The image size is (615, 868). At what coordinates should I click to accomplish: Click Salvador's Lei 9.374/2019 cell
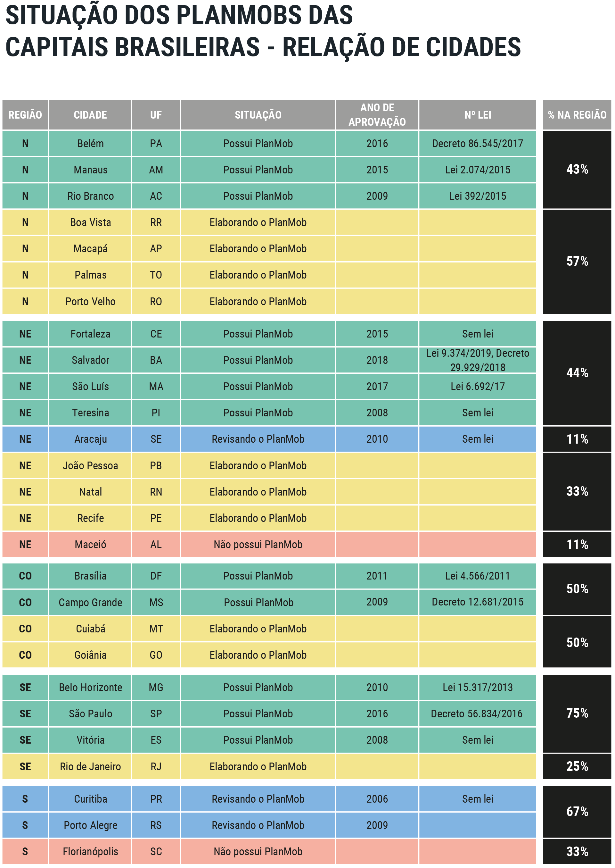click(477, 360)
